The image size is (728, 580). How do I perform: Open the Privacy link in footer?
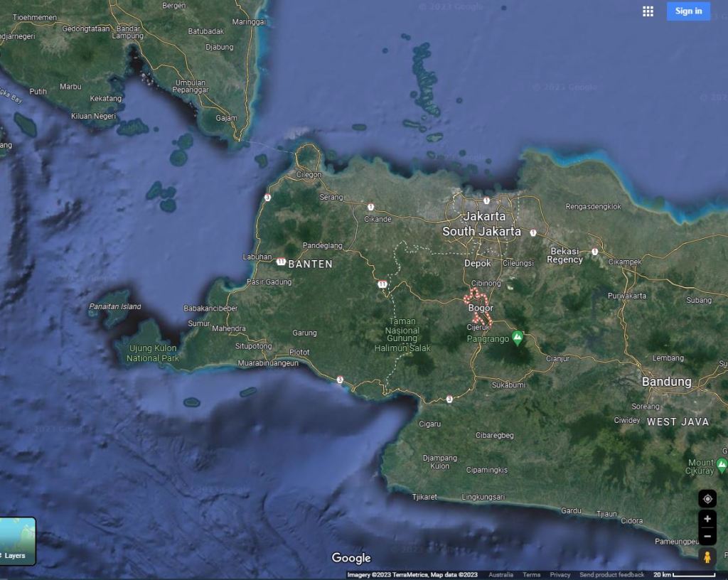560,574
